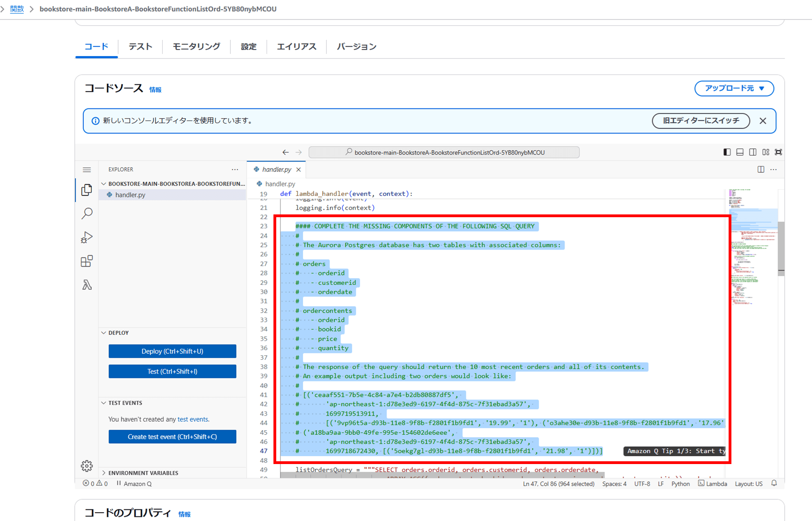This screenshot has height=521, width=812.
Task: Open the Extensions icon in activity bar
Action: (87, 261)
